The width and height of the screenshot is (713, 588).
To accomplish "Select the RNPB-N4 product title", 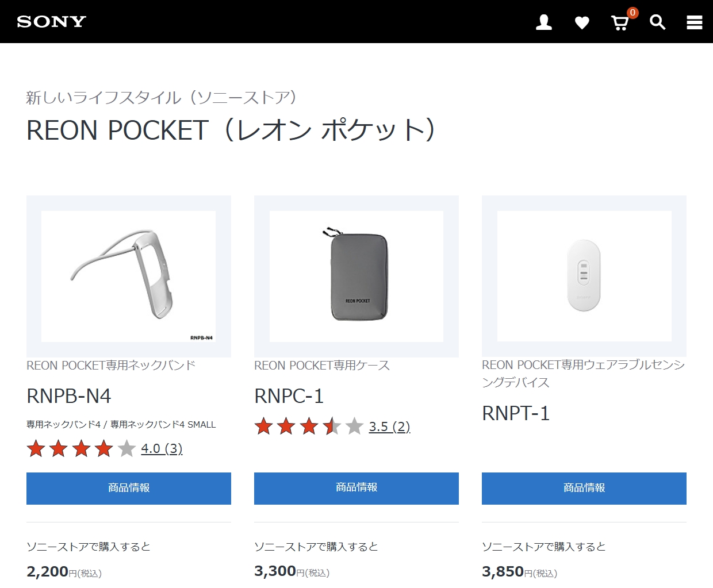I will (x=68, y=396).
